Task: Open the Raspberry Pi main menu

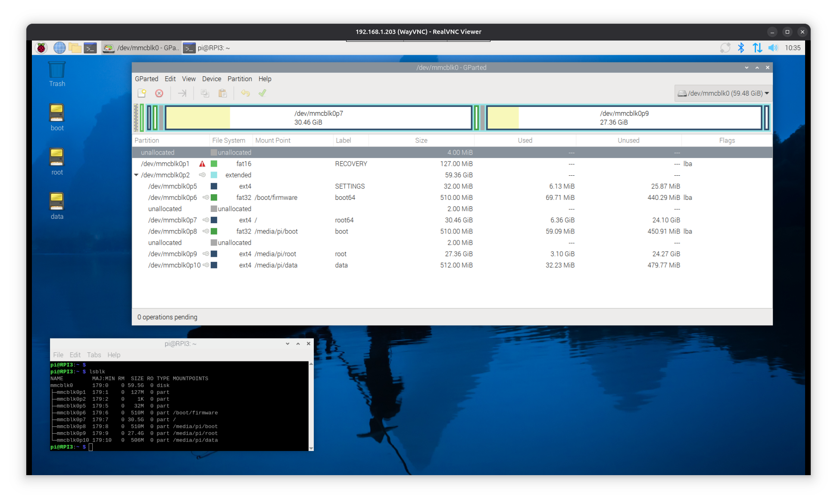Action: [41, 48]
